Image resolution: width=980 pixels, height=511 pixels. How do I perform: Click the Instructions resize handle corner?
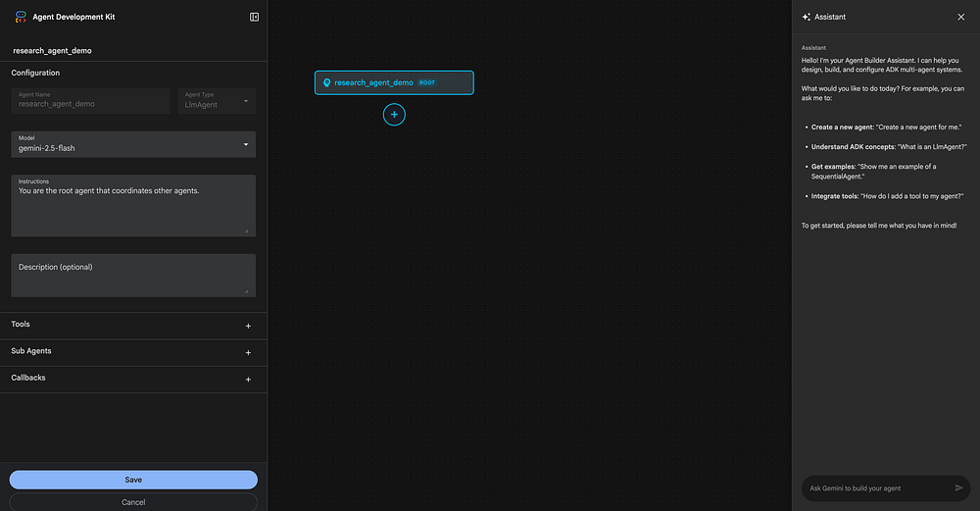tap(246, 230)
